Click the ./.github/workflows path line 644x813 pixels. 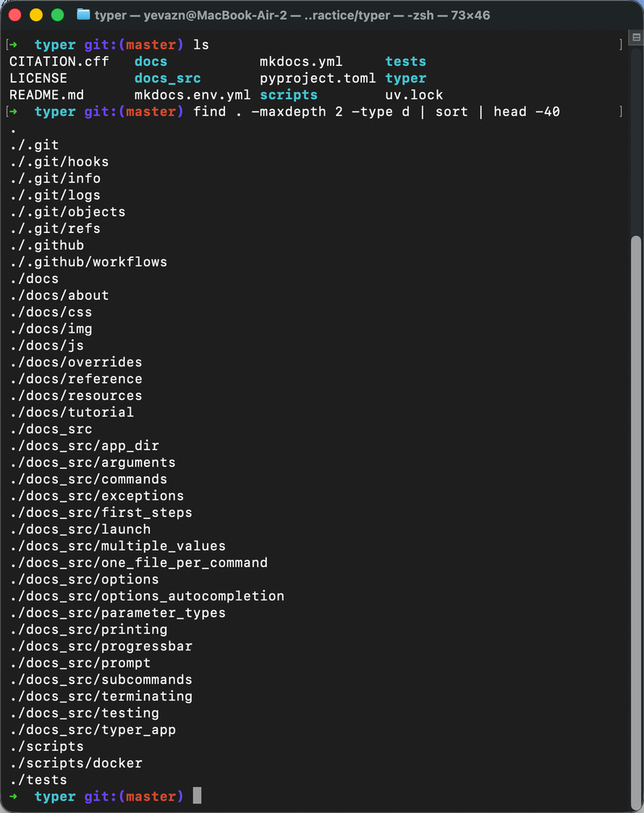(x=88, y=262)
